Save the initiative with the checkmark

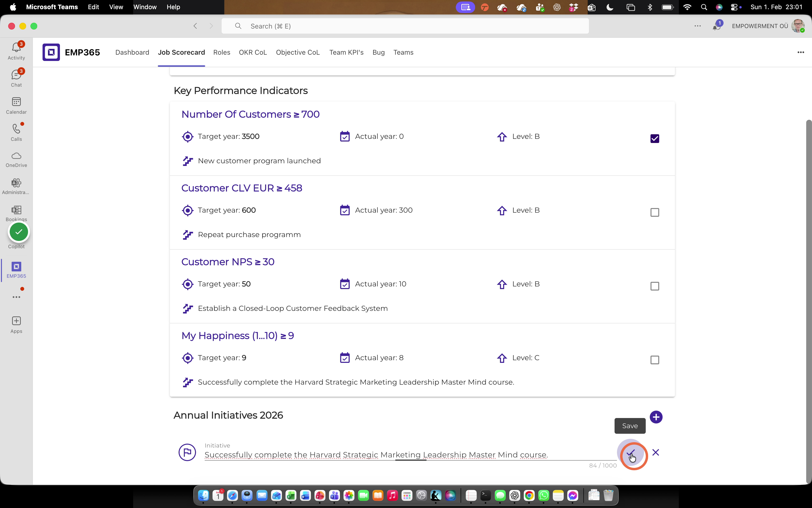631,453
